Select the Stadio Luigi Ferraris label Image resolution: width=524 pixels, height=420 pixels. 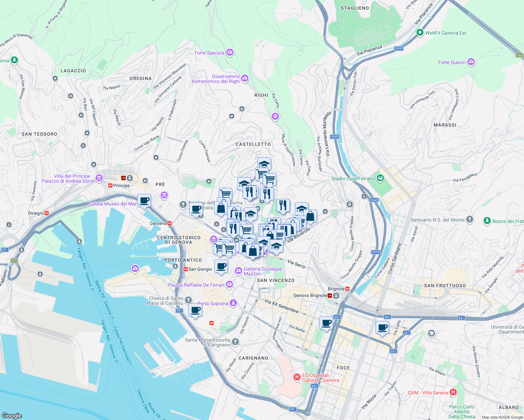(x=353, y=178)
